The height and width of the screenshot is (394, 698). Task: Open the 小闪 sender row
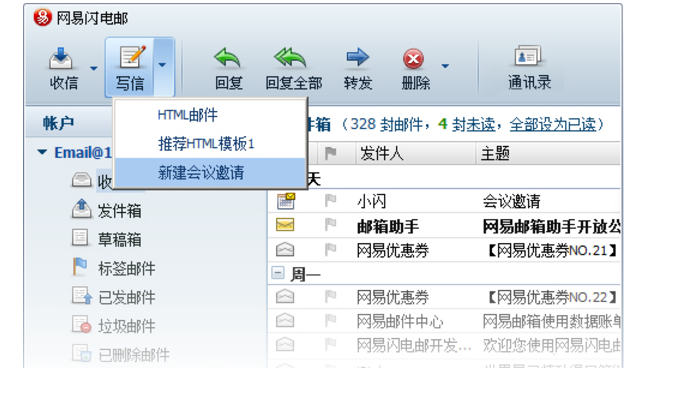click(372, 202)
